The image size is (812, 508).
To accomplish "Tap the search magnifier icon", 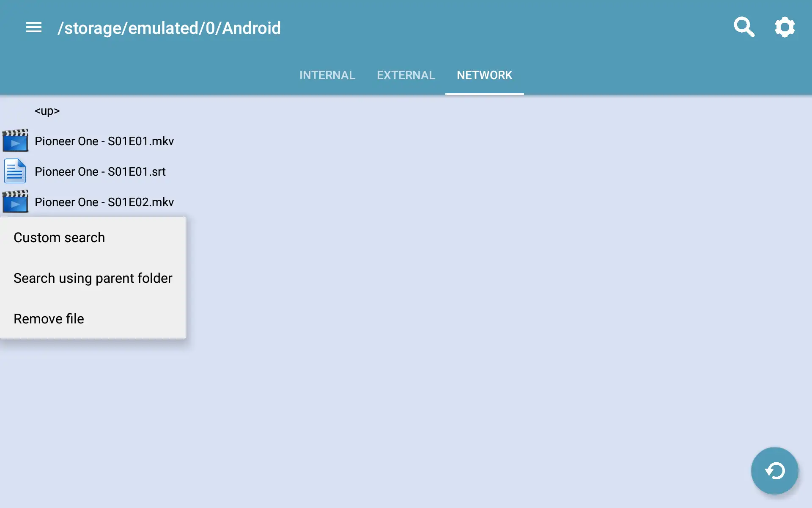I will (x=744, y=27).
